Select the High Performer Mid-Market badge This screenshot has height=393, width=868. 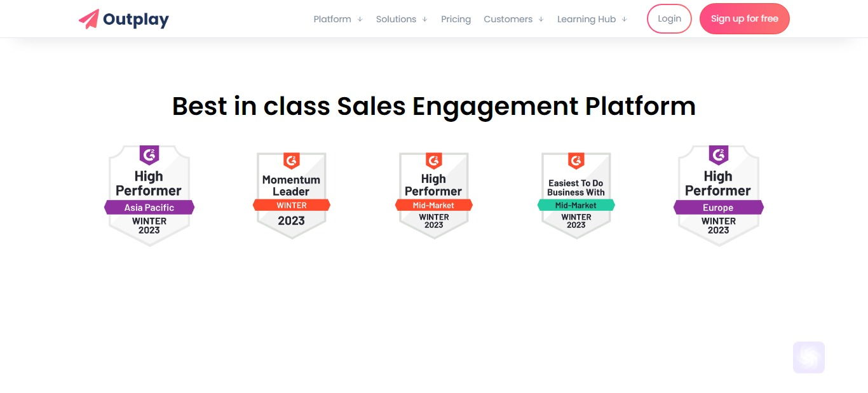pyautogui.click(x=434, y=196)
